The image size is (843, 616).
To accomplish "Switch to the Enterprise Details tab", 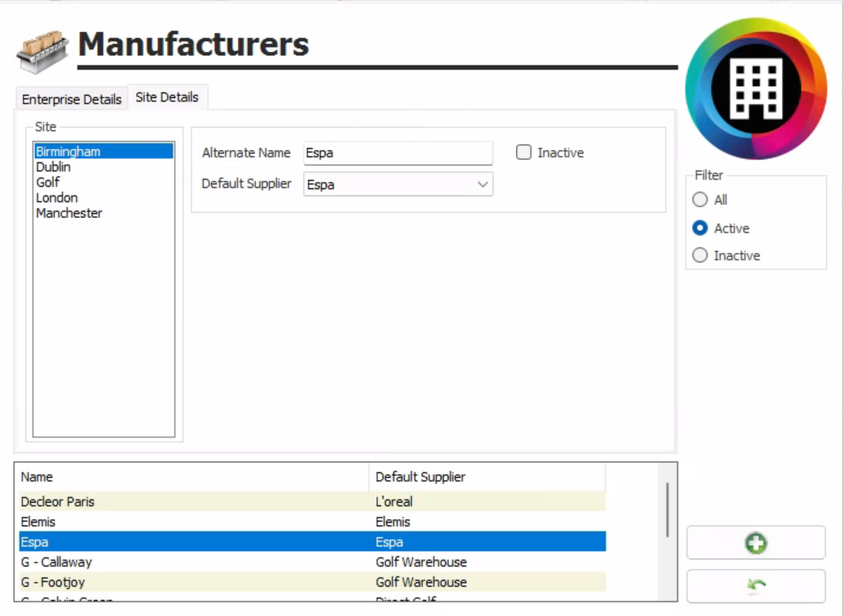I will coord(72,99).
